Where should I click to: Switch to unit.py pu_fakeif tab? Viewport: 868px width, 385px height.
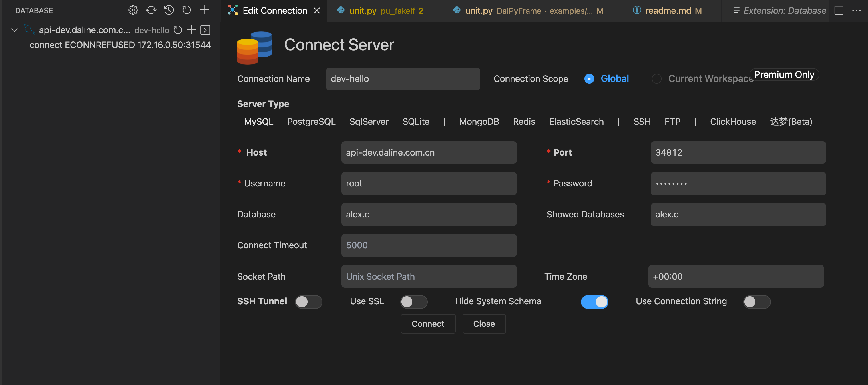tap(385, 11)
